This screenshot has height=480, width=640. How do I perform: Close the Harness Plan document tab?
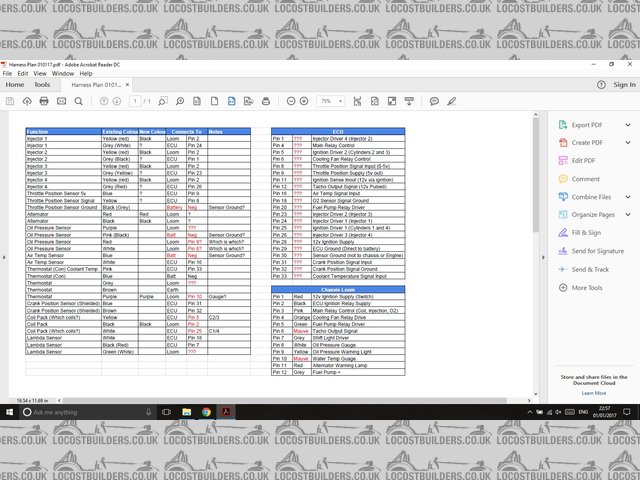(x=127, y=85)
